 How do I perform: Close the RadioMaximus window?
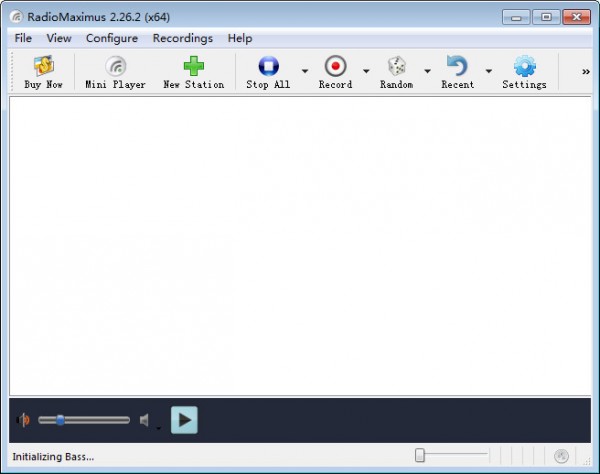pyautogui.click(x=577, y=17)
